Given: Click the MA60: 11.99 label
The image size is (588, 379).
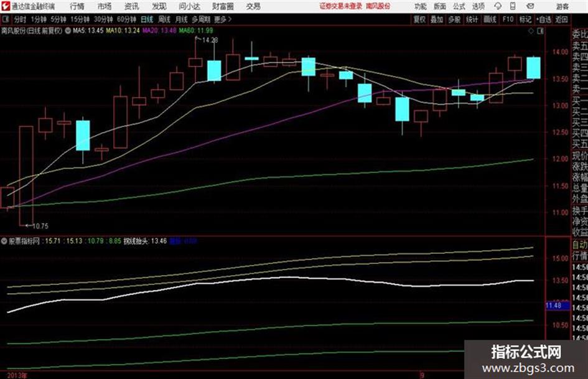Looking at the screenshot, I should click(x=196, y=30).
